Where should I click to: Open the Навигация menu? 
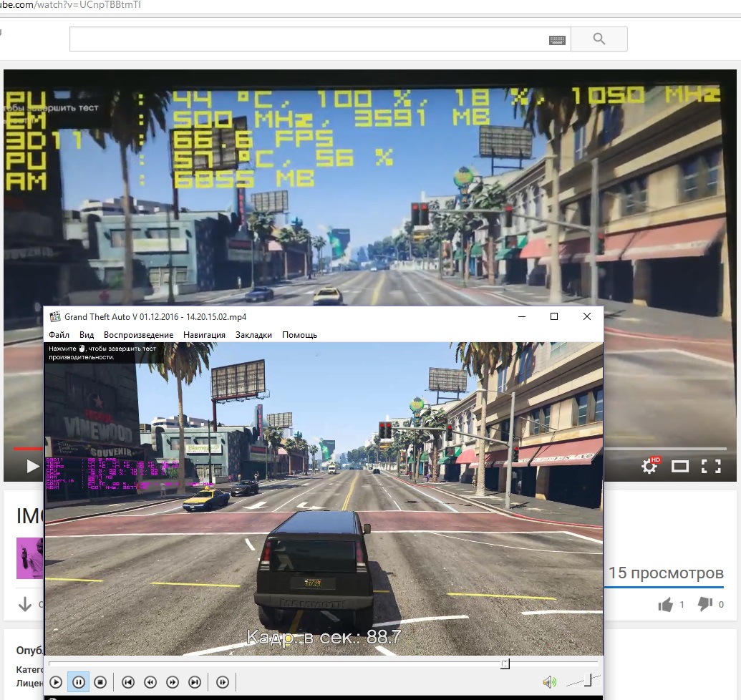tap(204, 335)
